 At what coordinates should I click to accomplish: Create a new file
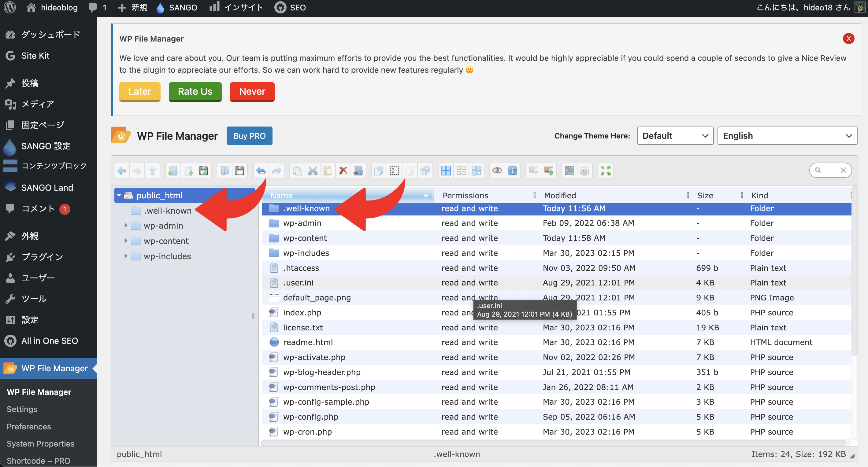tap(188, 171)
